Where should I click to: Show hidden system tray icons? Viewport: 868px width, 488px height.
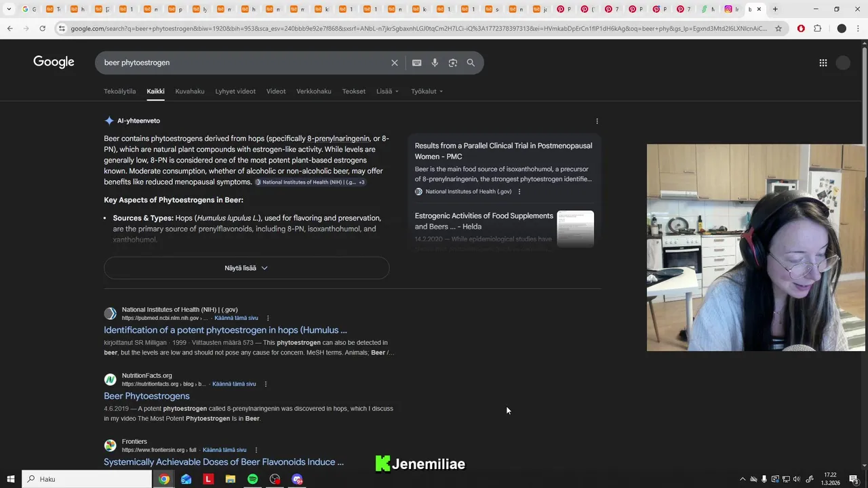[742, 479]
